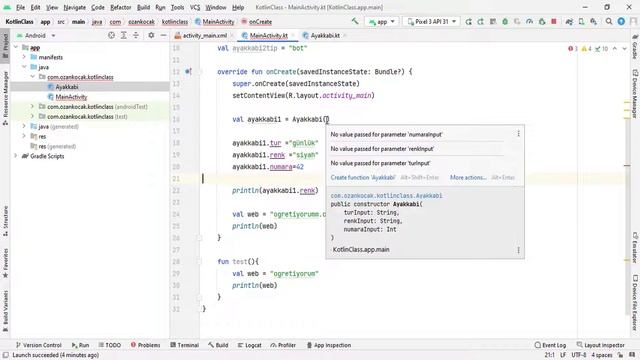Viewport: 640px width, 360px height.
Task: Expand Gradle Scripts node
Action: 16,156
